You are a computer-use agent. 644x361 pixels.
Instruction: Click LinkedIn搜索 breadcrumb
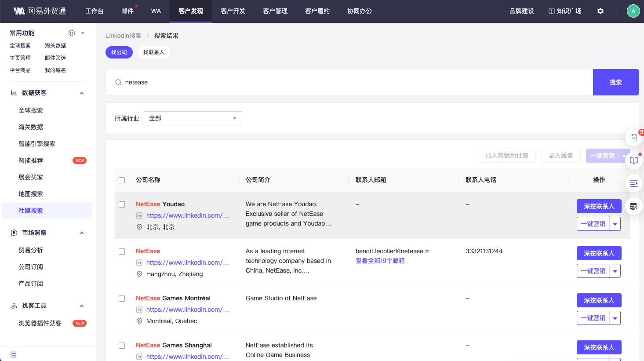coord(124,36)
